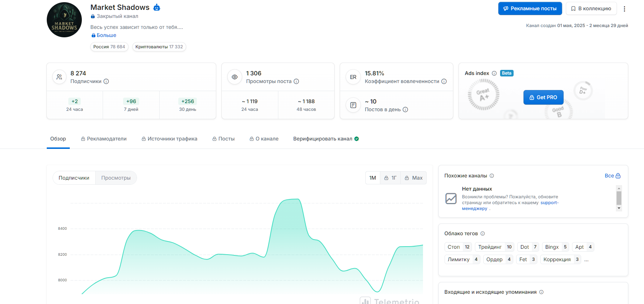Image resolution: width=644 pixels, height=304 pixels.
Task: Select the Лимитку 4 tag
Action: click(x=462, y=259)
